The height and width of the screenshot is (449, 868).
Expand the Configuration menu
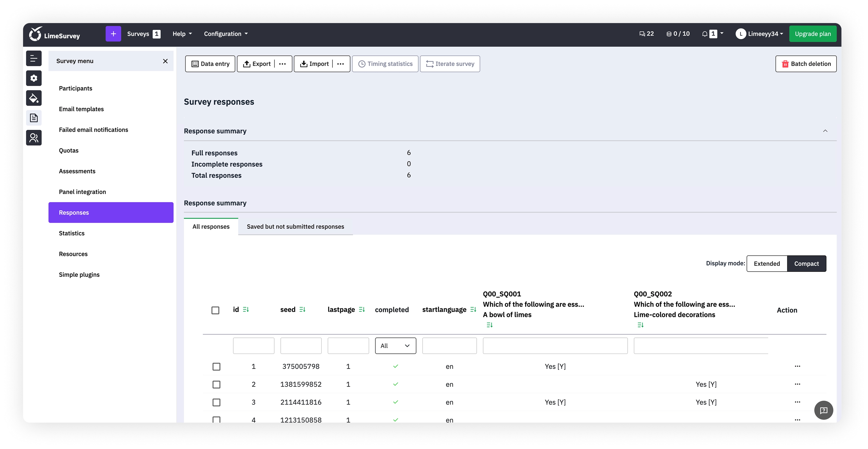(x=226, y=34)
